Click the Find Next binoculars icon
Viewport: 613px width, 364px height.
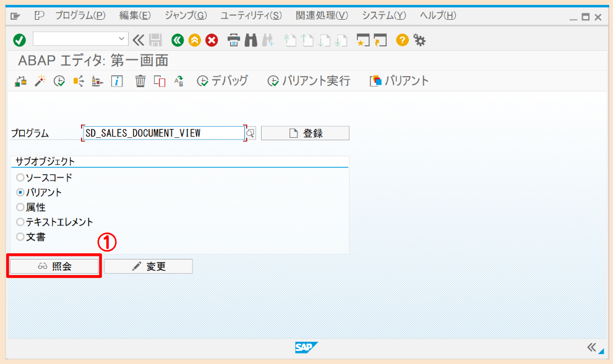[x=268, y=40]
